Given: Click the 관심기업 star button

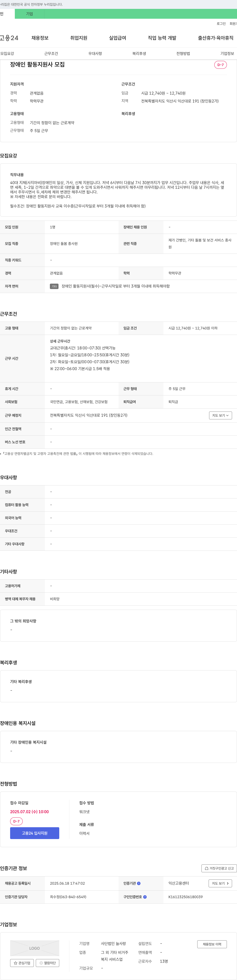Looking at the screenshot, I should tap(22, 963).
